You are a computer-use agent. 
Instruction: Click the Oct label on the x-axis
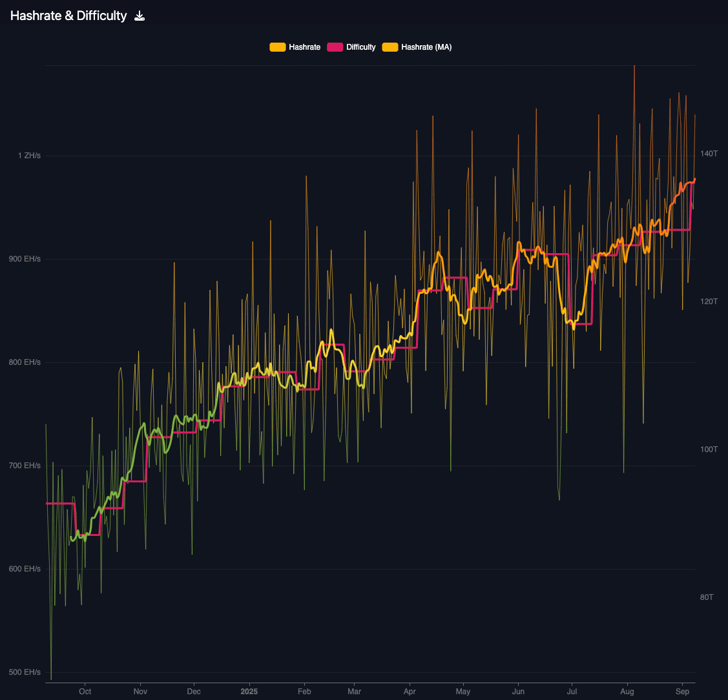point(85,692)
